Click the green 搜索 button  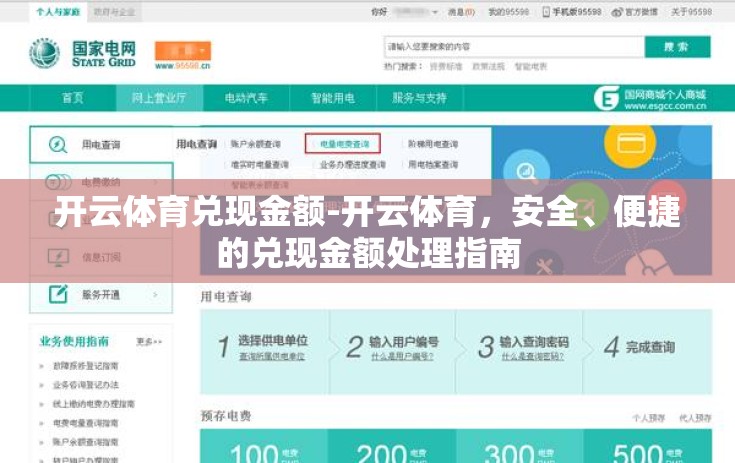coord(677,47)
